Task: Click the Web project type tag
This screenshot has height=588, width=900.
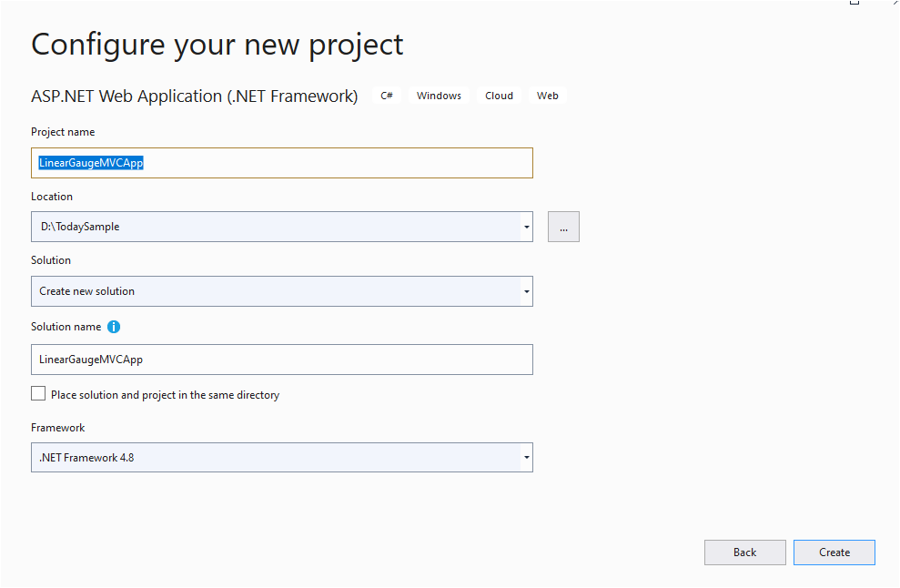Action: pyautogui.click(x=548, y=96)
